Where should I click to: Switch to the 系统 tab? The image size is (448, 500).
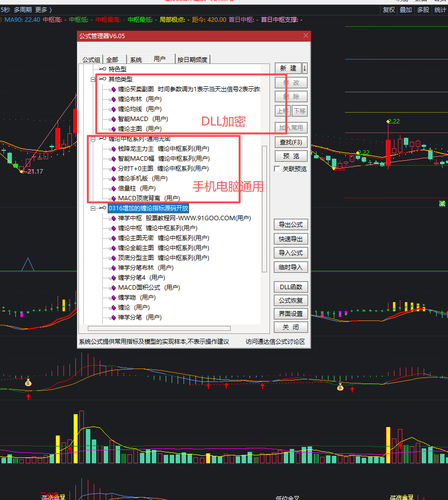click(x=136, y=60)
